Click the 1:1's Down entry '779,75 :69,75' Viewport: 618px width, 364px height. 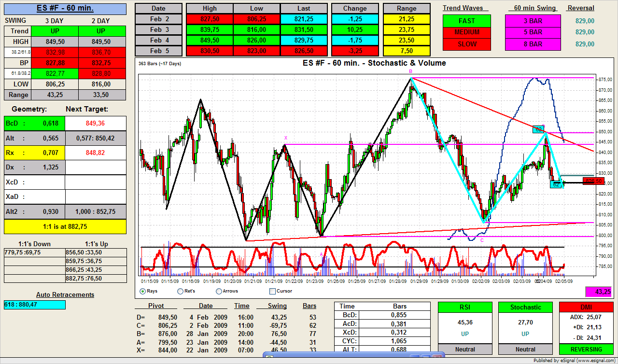point(34,252)
